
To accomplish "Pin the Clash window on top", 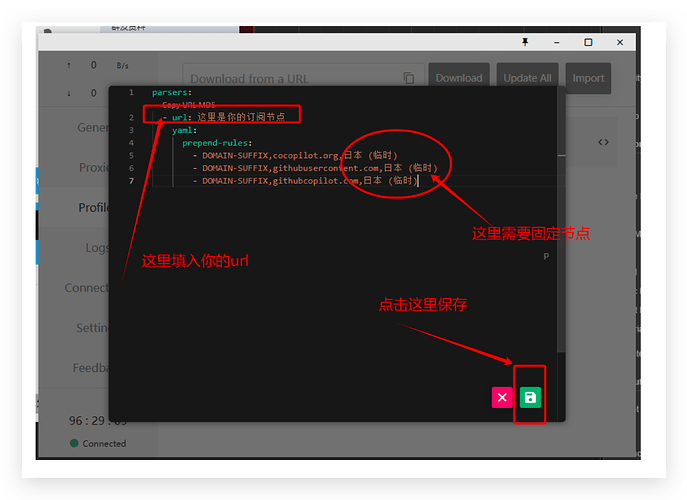I will pyautogui.click(x=525, y=42).
